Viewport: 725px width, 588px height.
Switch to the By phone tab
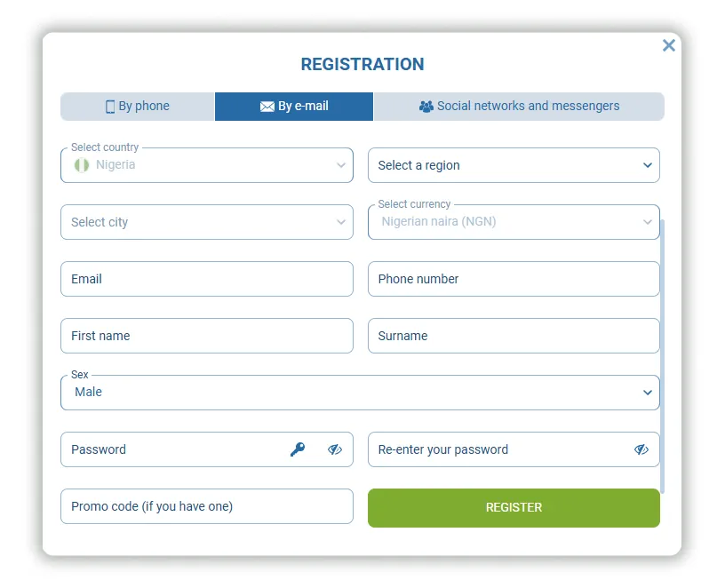click(138, 106)
